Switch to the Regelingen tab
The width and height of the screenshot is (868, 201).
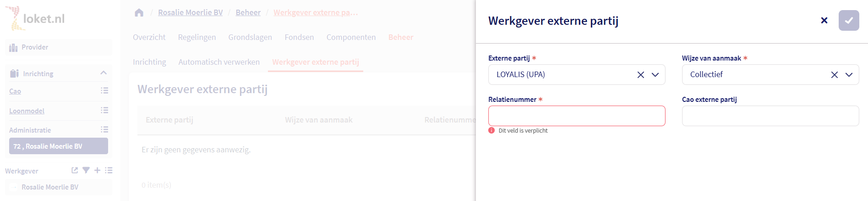tap(197, 37)
